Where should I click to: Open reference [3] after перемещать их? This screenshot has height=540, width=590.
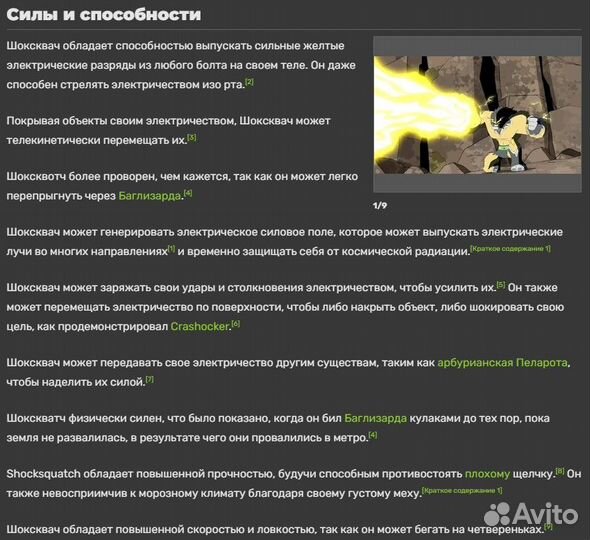(x=192, y=137)
